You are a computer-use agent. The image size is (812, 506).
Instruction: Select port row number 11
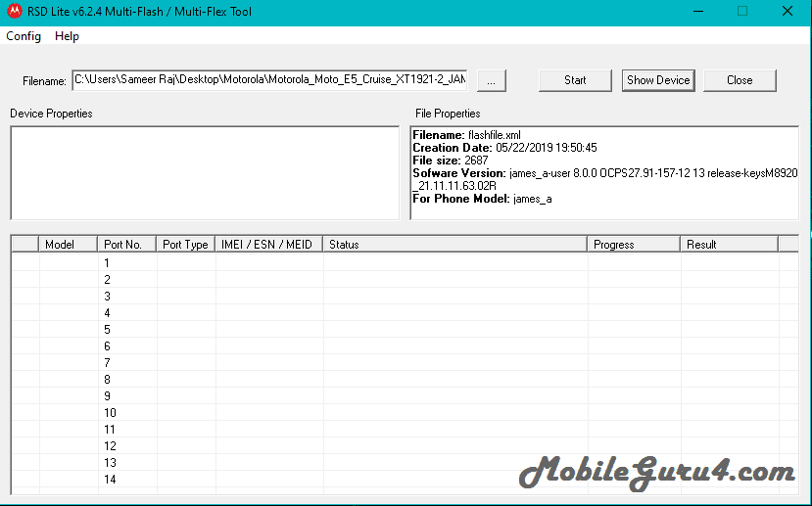[x=405, y=429]
